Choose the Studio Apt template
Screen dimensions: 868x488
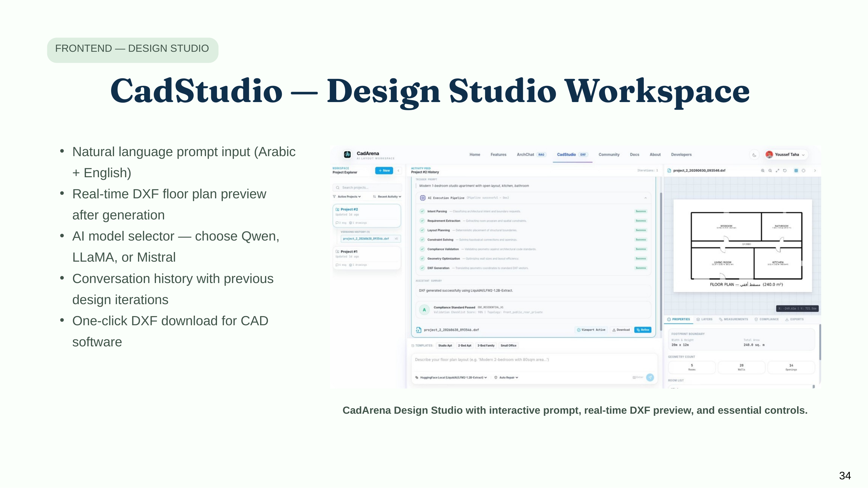445,345
